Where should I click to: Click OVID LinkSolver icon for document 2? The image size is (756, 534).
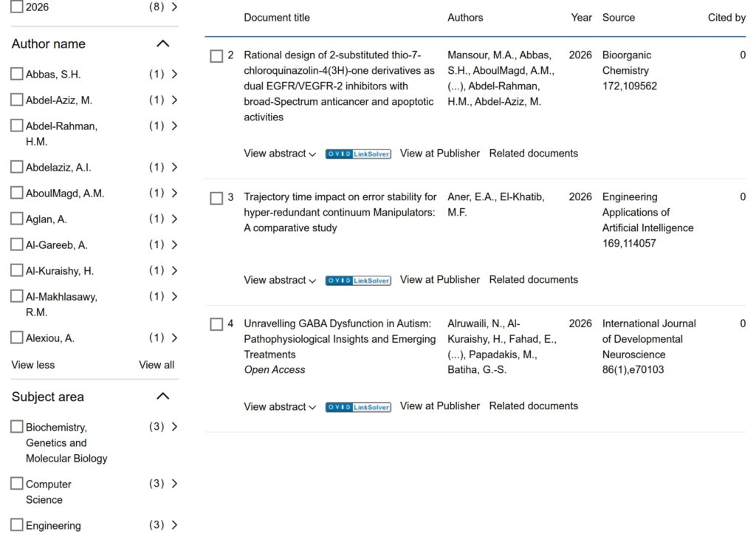[358, 154]
